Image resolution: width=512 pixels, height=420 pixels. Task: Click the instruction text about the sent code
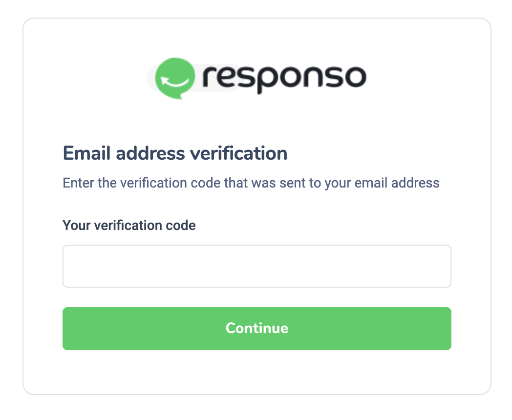tap(251, 184)
